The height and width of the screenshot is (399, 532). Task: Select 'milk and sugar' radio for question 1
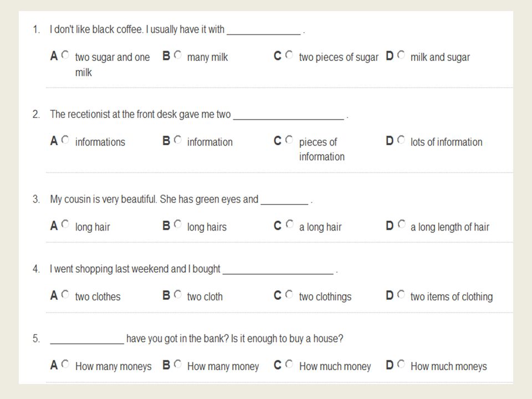pos(401,55)
